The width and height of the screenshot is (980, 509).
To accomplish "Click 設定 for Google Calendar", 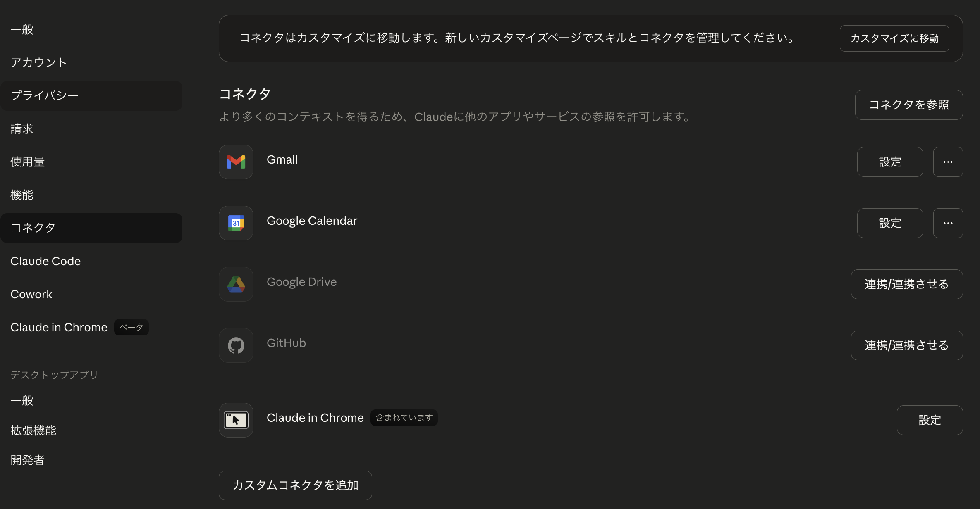I will coord(890,223).
